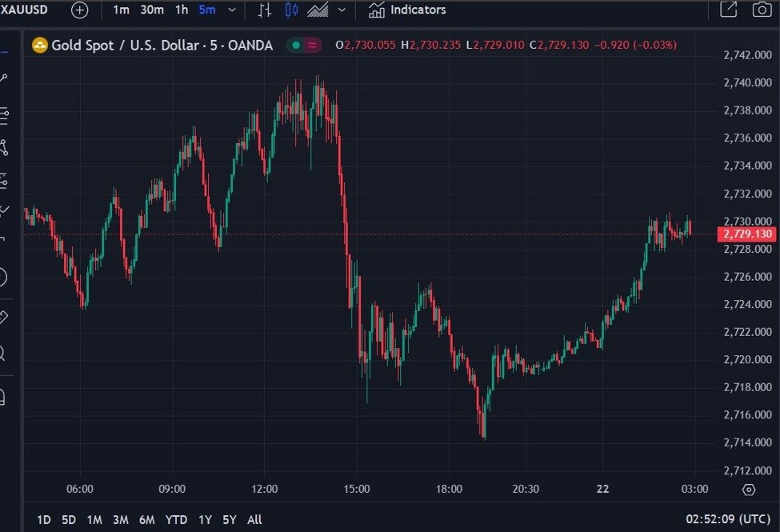Expand the chart style dropdown chevron

point(342,10)
